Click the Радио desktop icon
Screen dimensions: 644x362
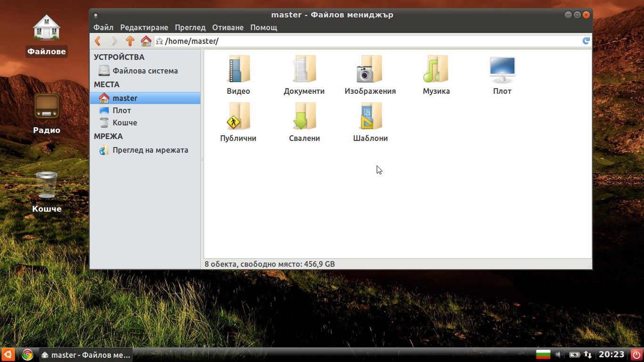coord(47,114)
